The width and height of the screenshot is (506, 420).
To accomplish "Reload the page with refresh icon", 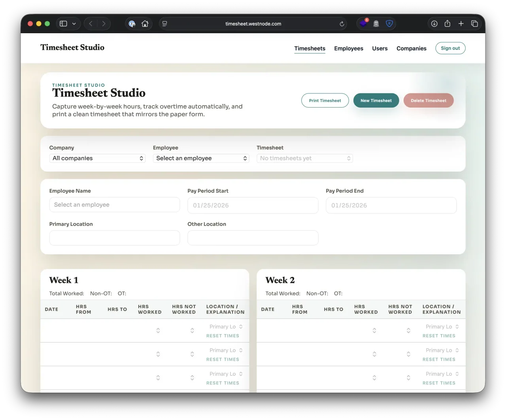I will point(342,24).
